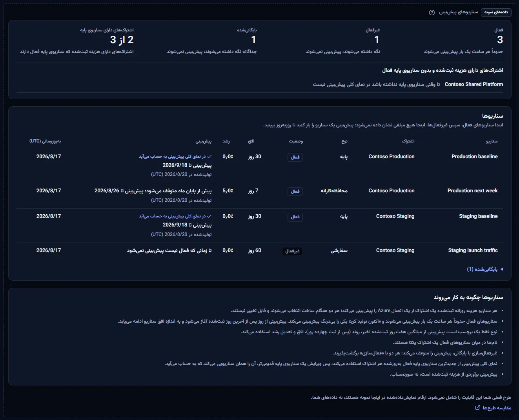519x420 pixels.
Task: Click the forecast text ending 2026/8/26
Action: [x=153, y=191]
